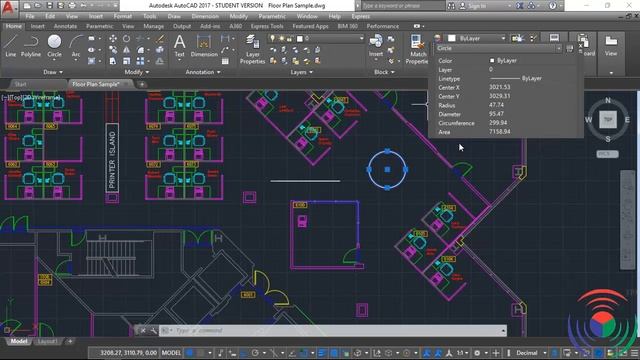Viewport: 640px width, 360px height.
Task: Activate the Move tool in Modify panel
Action: coord(113,39)
